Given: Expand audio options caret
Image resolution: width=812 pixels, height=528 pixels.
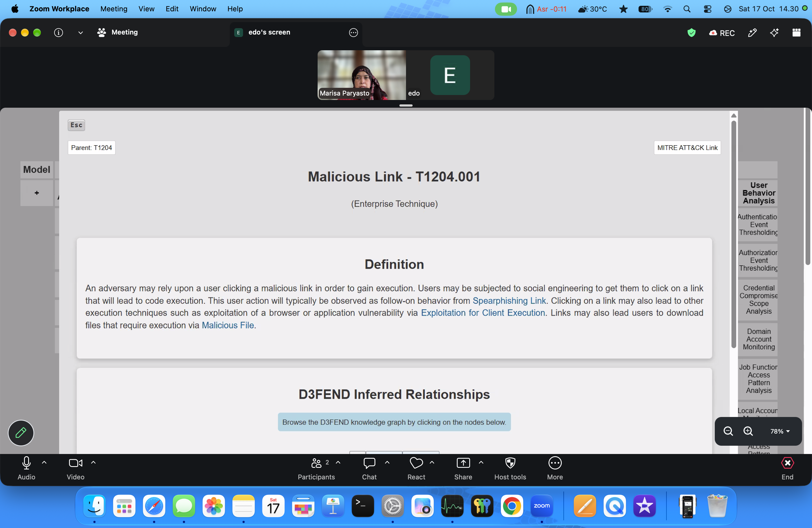Looking at the screenshot, I should pyautogui.click(x=44, y=463).
